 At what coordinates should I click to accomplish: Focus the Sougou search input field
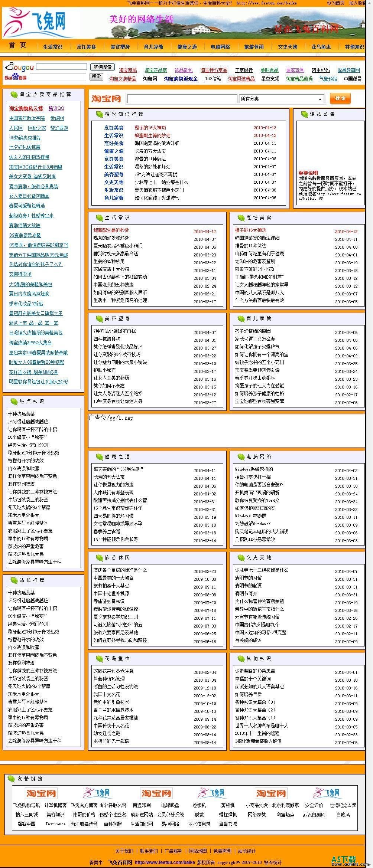pyautogui.click(x=62, y=67)
